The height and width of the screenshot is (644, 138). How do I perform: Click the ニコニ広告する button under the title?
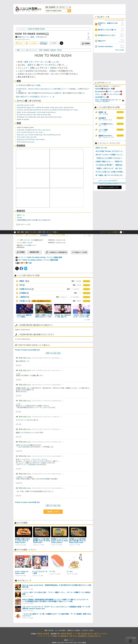click(32, 43)
